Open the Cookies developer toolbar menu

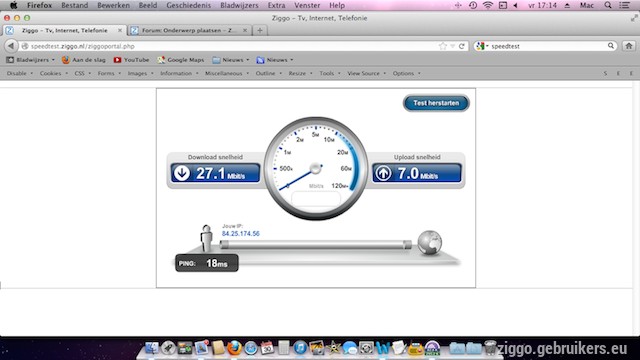click(54, 73)
